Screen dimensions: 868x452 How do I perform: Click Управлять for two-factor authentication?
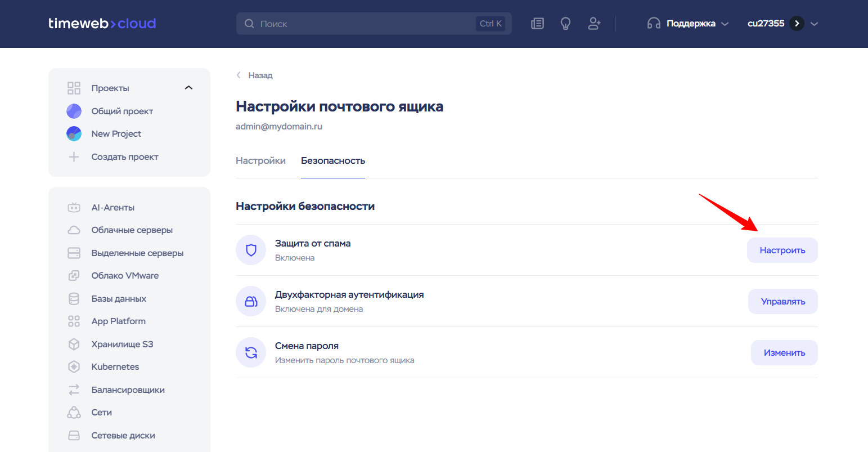pyautogui.click(x=782, y=302)
